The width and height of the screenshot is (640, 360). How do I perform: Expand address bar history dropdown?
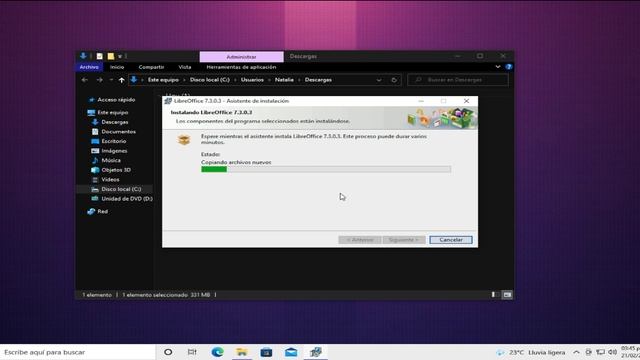click(x=379, y=80)
